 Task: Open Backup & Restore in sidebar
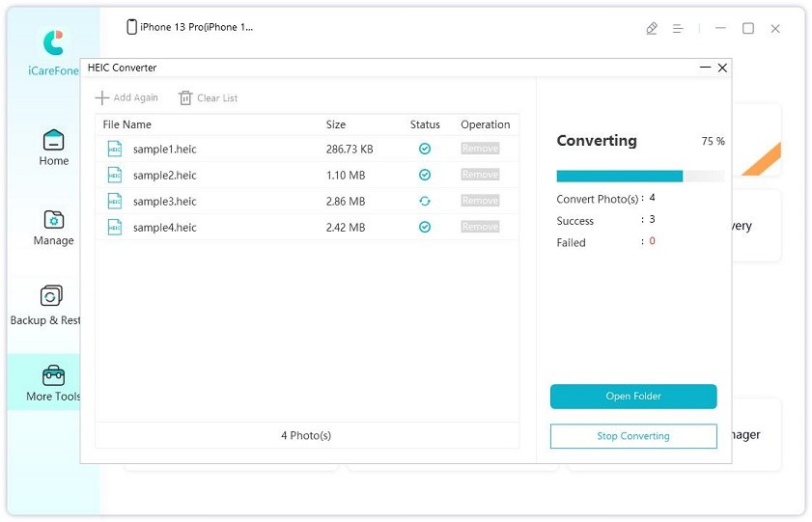point(45,305)
